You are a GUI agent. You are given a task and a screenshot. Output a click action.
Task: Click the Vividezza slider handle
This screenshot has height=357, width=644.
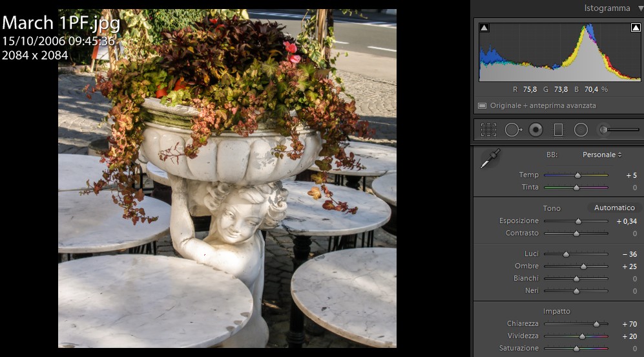tap(582, 336)
